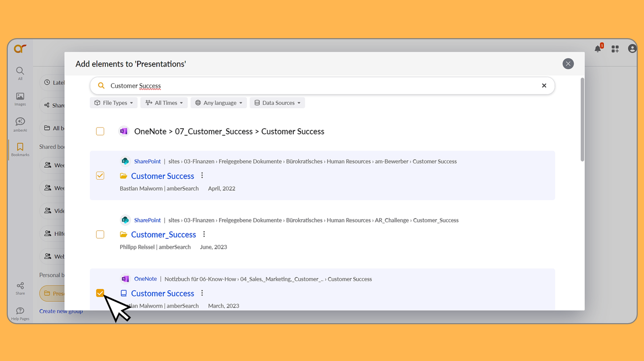
Task: Open the apps grid icon
Action: [x=615, y=49]
